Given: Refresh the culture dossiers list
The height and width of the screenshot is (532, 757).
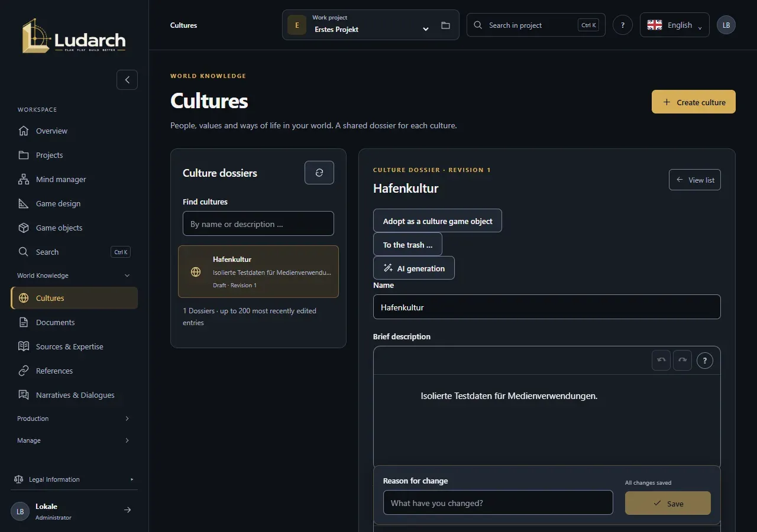Looking at the screenshot, I should 319,173.
